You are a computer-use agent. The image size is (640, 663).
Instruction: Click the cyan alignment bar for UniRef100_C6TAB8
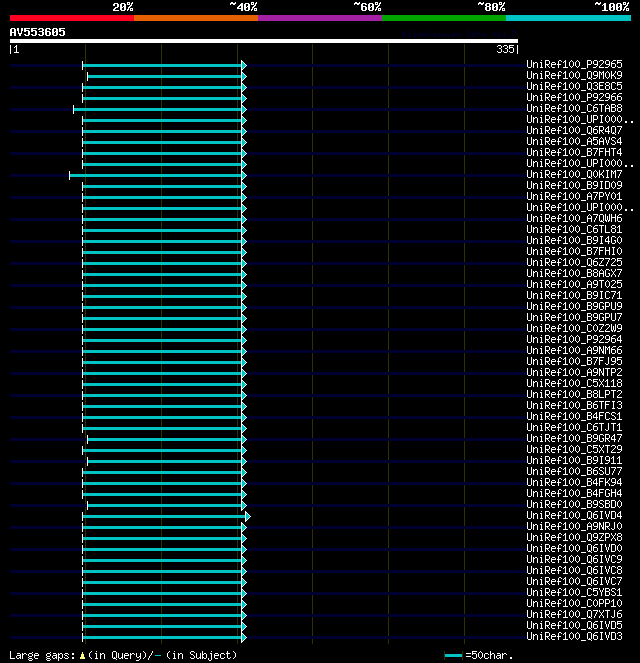point(158,110)
